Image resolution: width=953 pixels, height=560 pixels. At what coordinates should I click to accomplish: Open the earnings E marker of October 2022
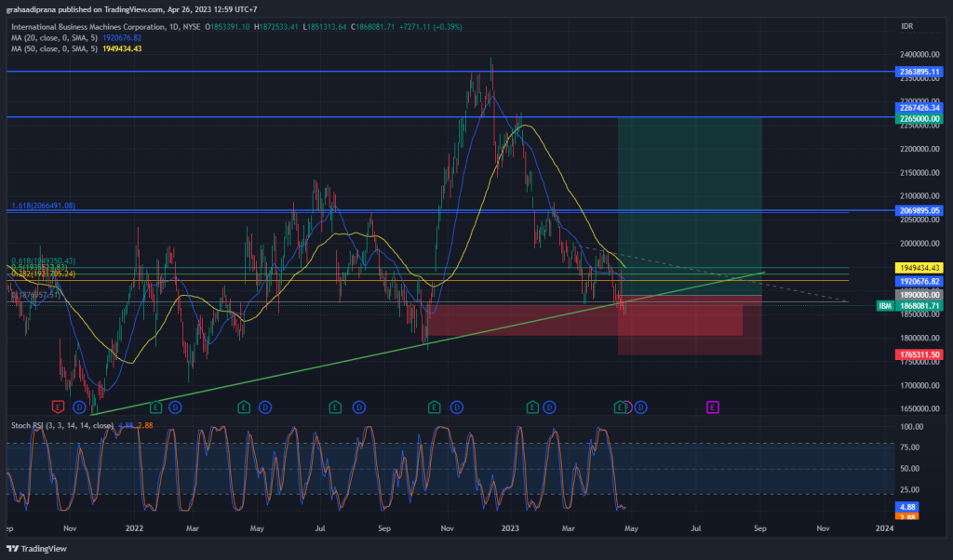[x=434, y=407]
